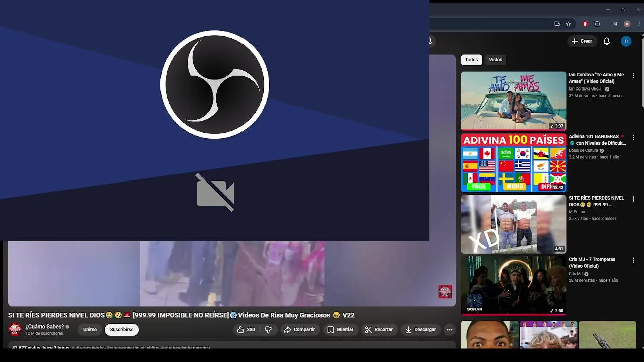Open the middle Shorts thumbnail
This screenshot has height=362, width=644.
click(x=548, y=335)
